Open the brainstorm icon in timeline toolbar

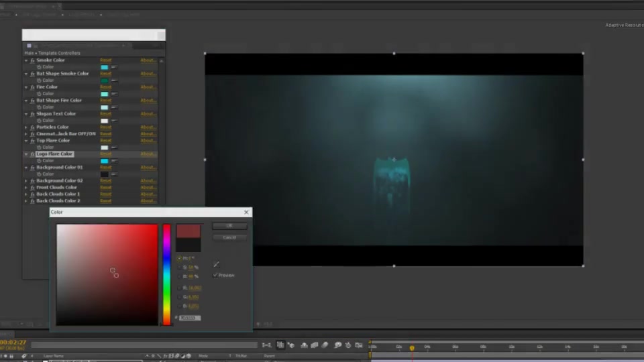pos(337,345)
